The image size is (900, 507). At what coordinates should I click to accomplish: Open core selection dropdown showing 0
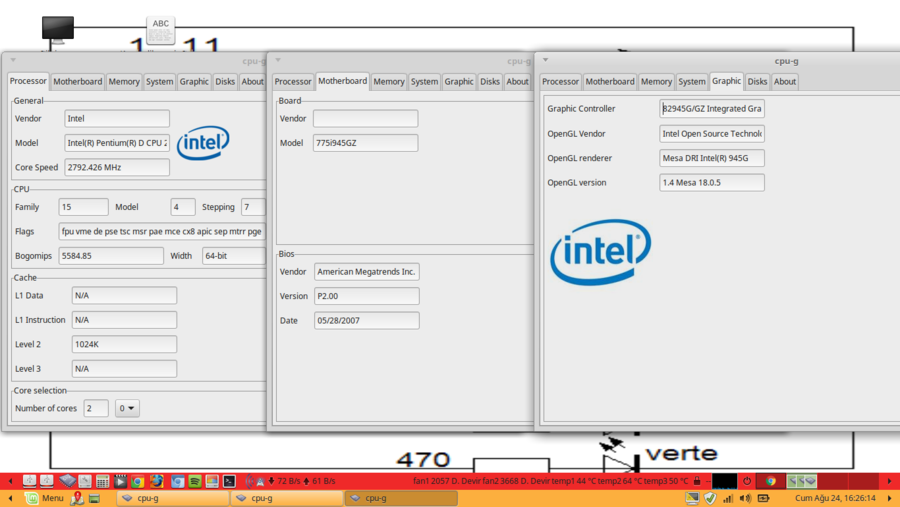(x=127, y=408)
